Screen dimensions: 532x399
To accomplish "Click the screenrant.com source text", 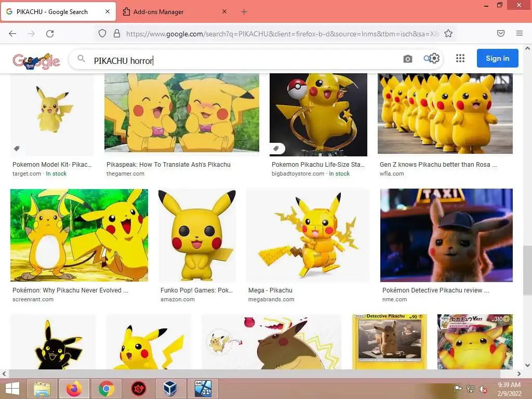I will tap(33, 300).
